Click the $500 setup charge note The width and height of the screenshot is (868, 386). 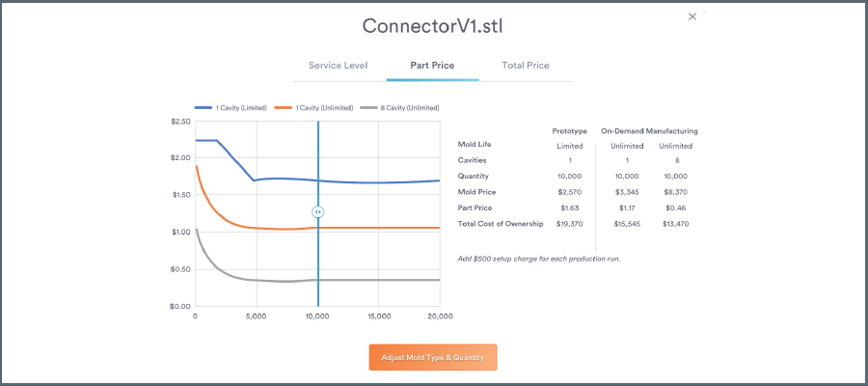[x=538, y=259]
